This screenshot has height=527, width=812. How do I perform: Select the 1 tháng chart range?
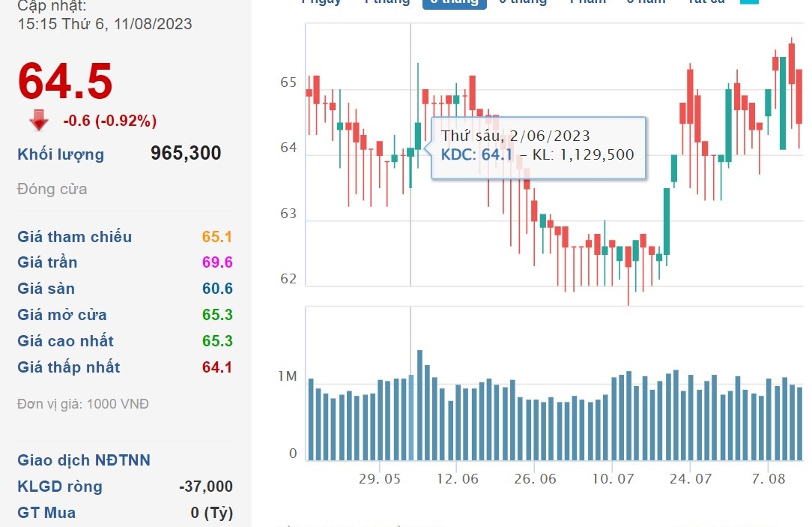tap(387, 2)
